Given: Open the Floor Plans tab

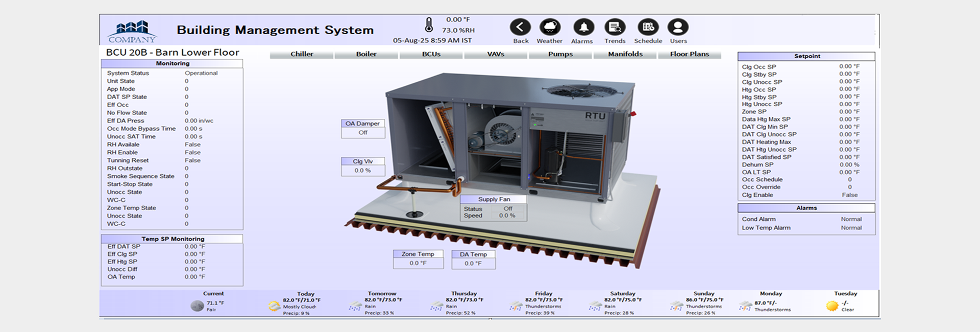Looking at the screenshot, I should tap(689, 54).
